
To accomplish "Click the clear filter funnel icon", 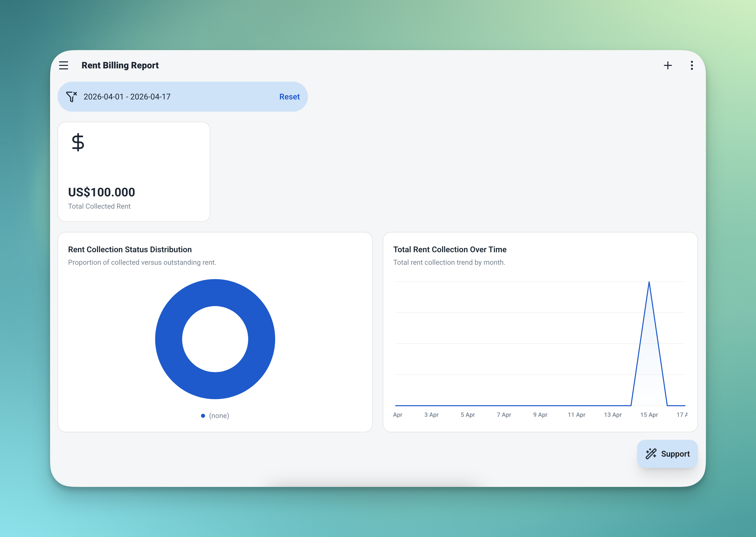I will coord(71,96).
